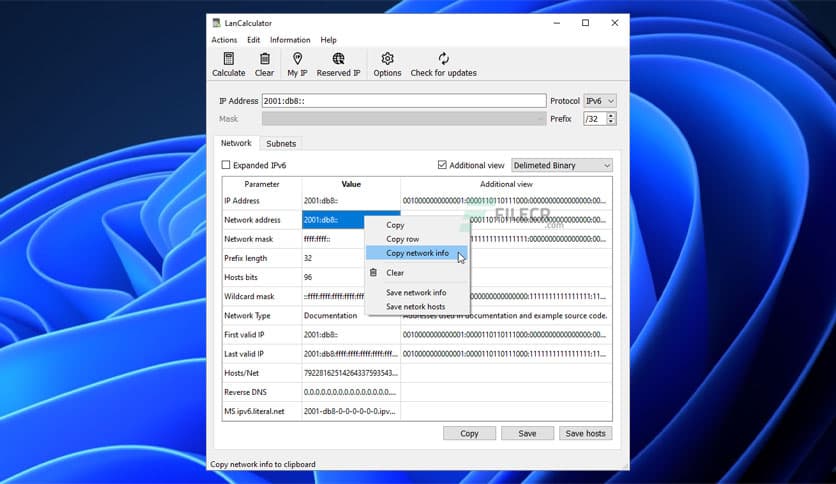Close the LanCalculator window
836x484 pixels.
point(615,23)
